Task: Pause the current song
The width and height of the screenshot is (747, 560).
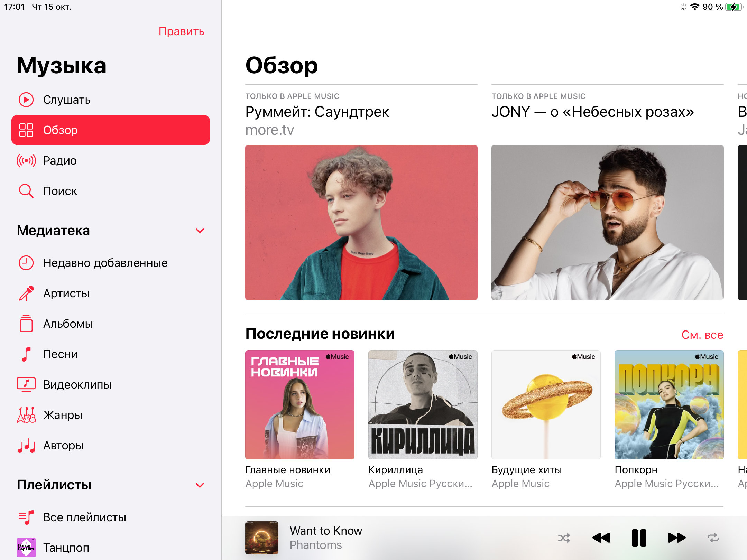Action: pos(639,538)
